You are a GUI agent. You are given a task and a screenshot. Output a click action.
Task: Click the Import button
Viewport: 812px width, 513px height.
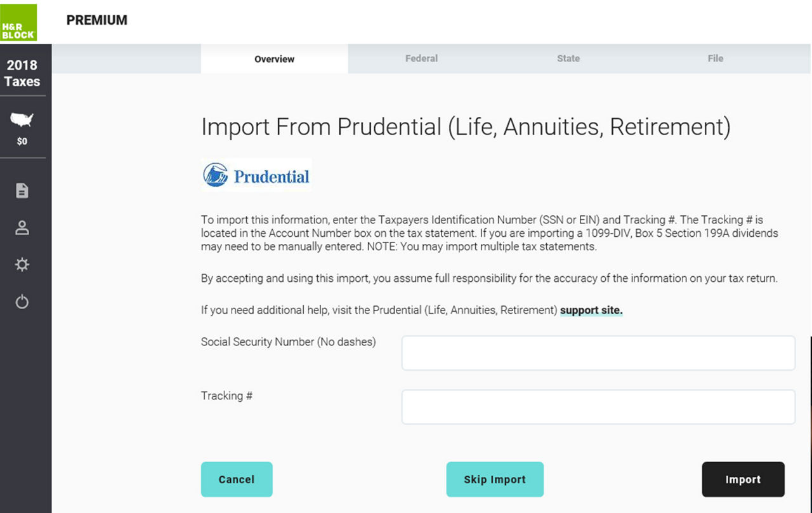click(x=743, y=479)
